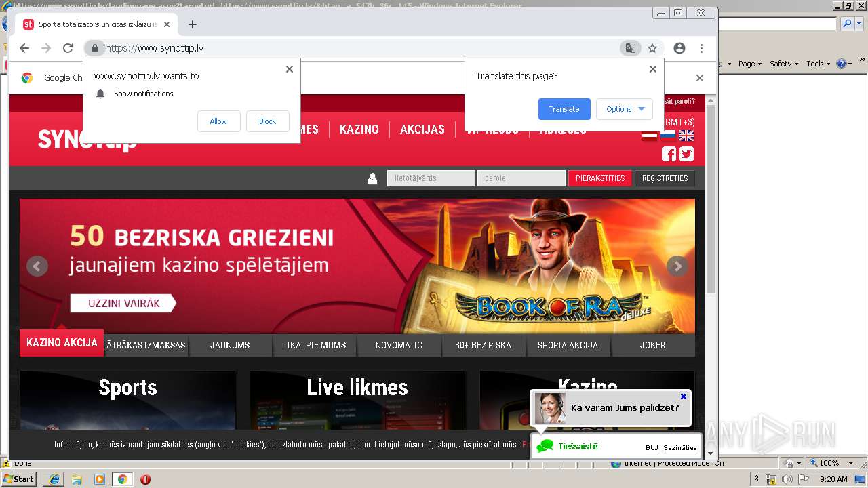Allow notifications from synottip.lv

pos(218,121)
